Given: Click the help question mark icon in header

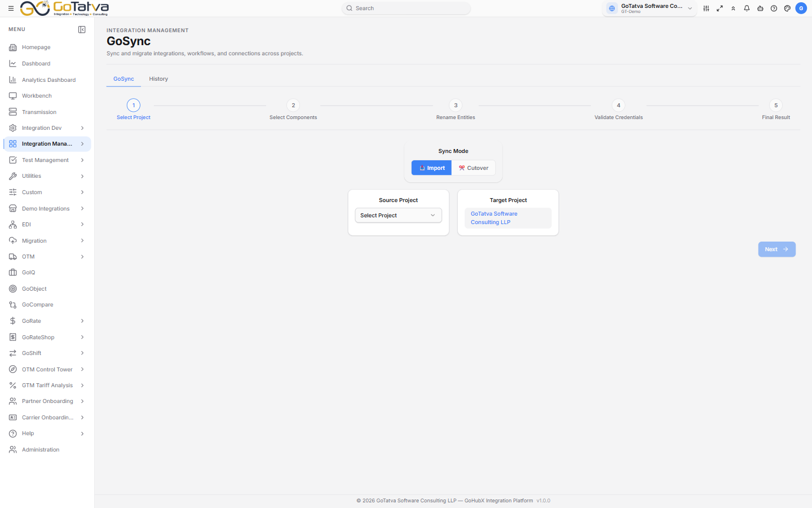Looking at the screenshot, I should pos(774,8).
